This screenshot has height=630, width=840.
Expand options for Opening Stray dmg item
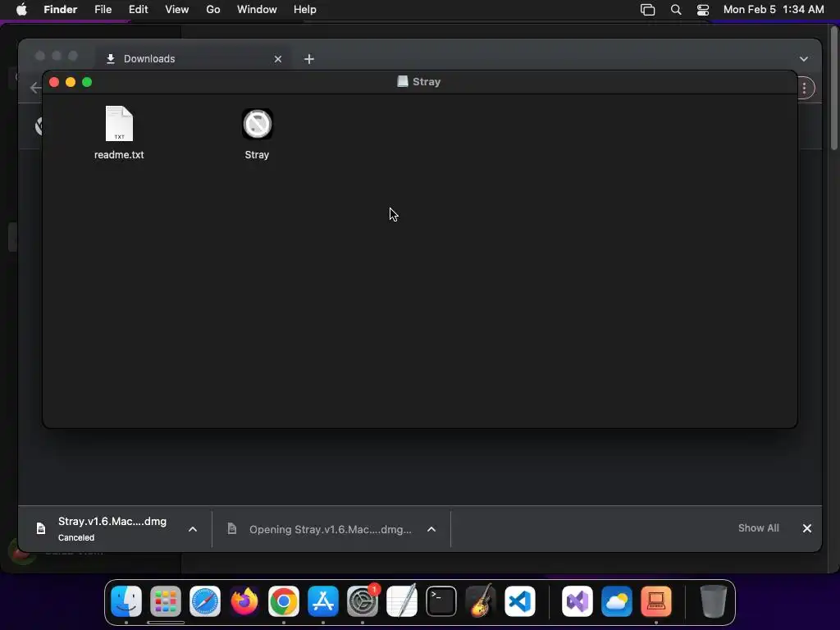pyautogui.click(x=431, y=529)
